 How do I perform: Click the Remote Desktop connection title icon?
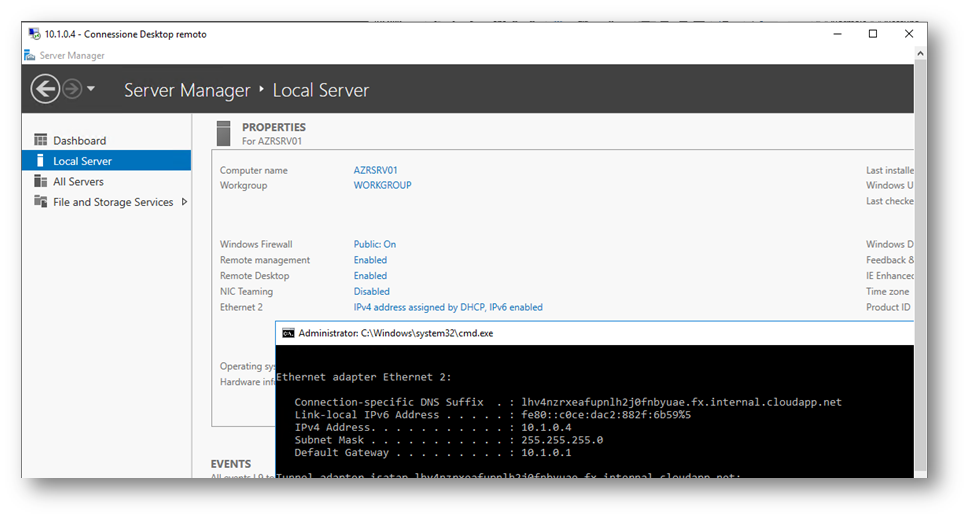34,34
